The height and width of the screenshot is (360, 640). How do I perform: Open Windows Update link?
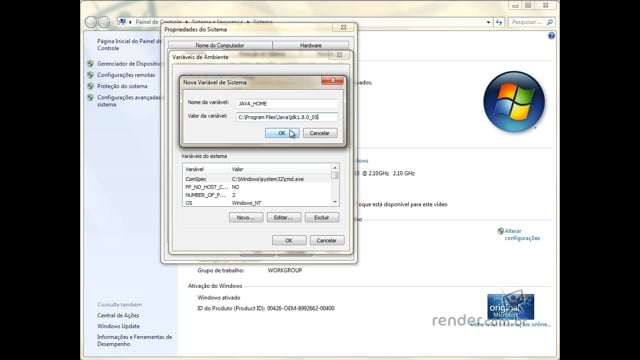point(118,326)
